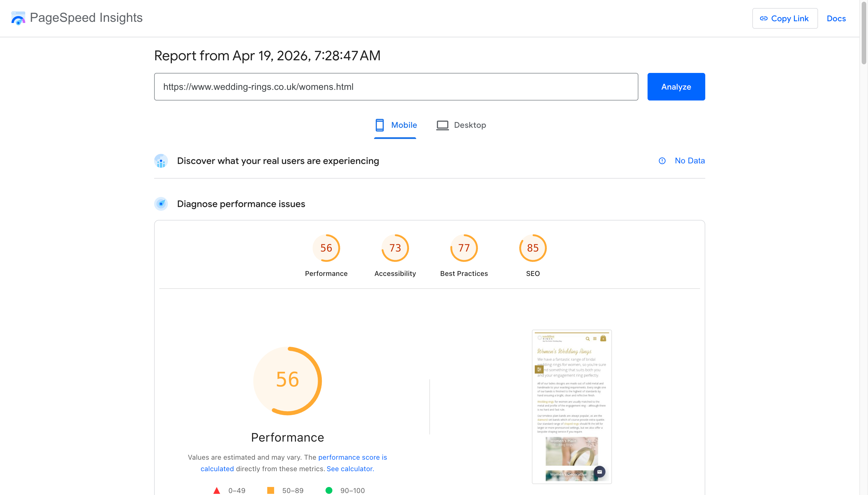Click 'Diagnose performance issues' heading
The width and height of the screenshot is (868, 495).
(241, 204)
